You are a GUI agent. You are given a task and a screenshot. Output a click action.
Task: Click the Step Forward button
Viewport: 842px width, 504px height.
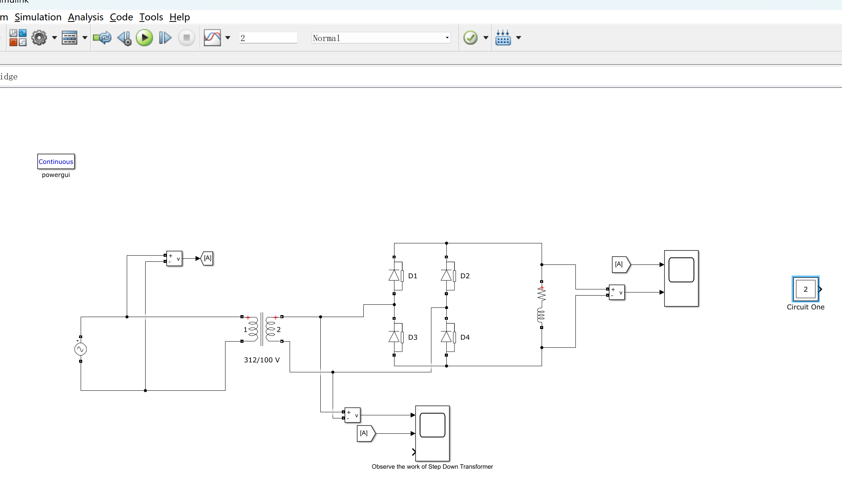coord(165,38)
